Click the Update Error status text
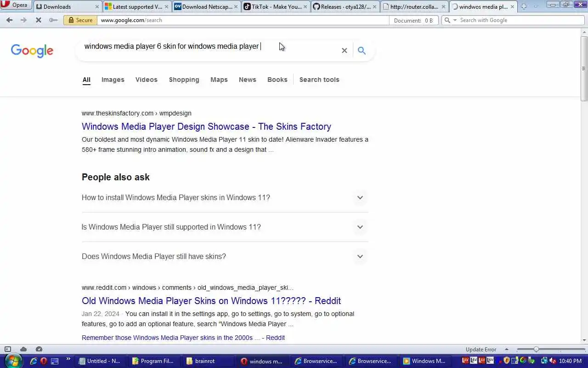588x368 pixels. pyautogui.click(x=481, y=350)
